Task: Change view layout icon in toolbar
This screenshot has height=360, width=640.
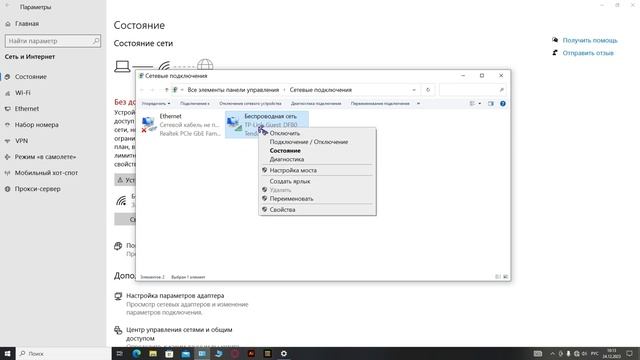Action: [x=472, y=104]
